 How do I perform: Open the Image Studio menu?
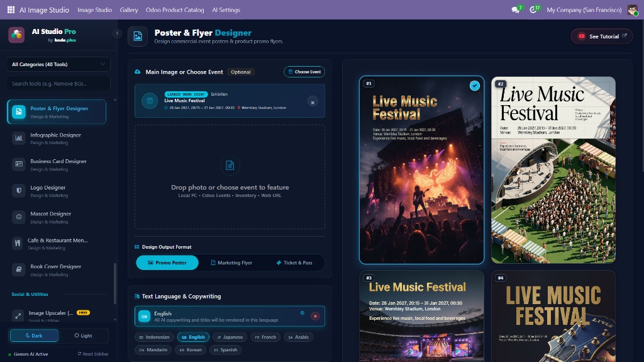[94, 10]
